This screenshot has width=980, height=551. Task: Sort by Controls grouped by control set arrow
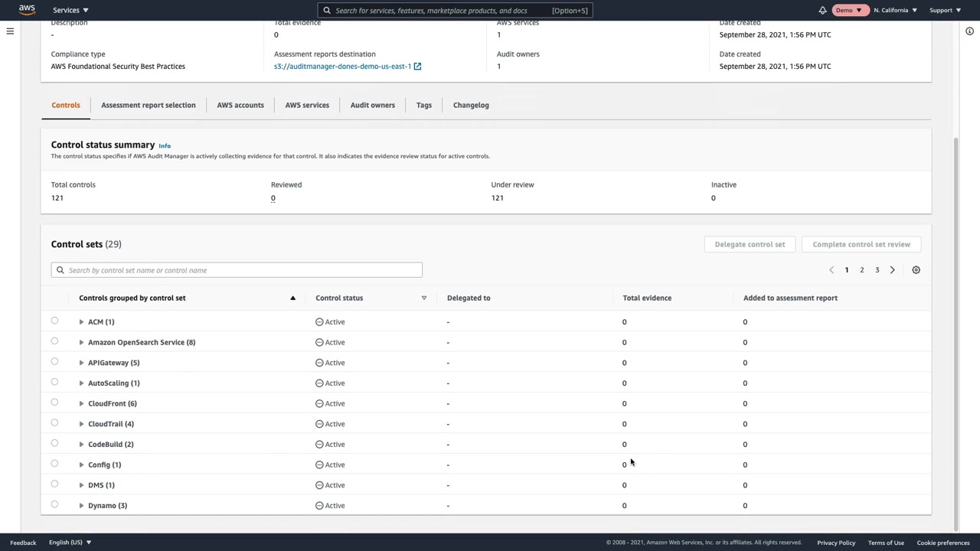(292, 298)
